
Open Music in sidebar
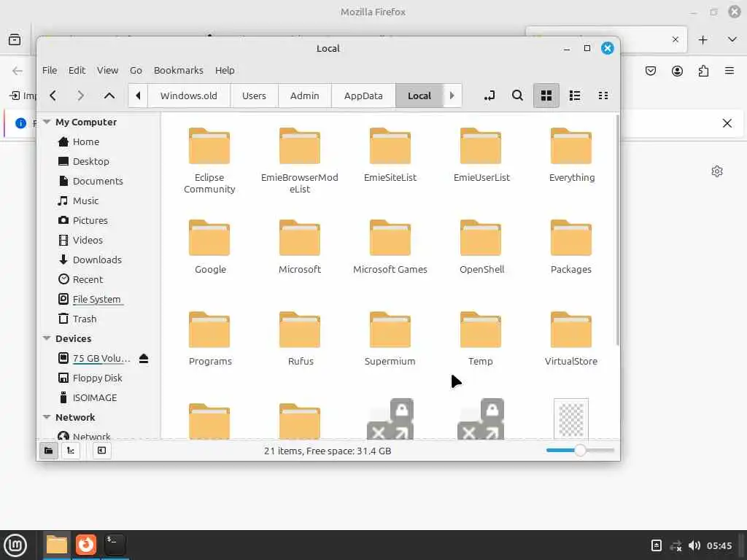(x=85, y=201)
